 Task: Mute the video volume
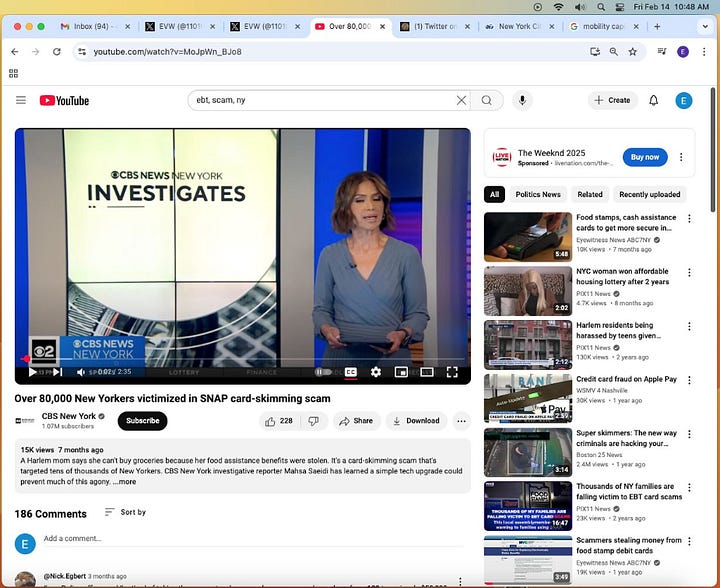(x=81, y=372)
